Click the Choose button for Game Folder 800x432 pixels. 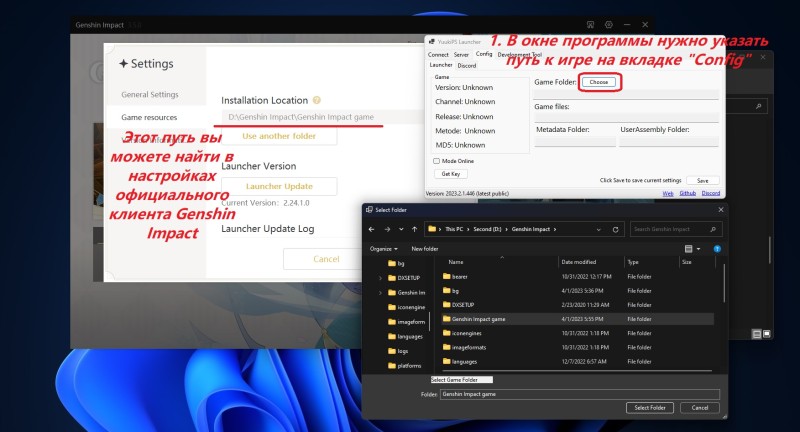click(598, 81)
